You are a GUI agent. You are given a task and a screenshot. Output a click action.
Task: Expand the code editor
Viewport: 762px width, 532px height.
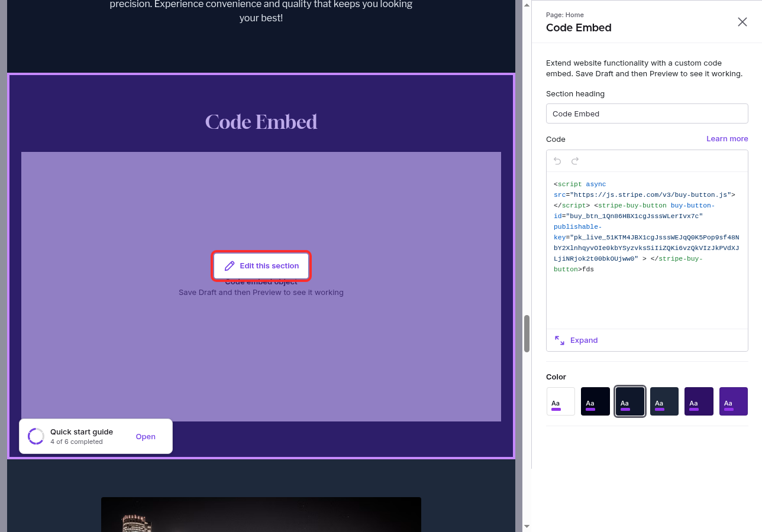pyautogui.click(x=576, y=340)
